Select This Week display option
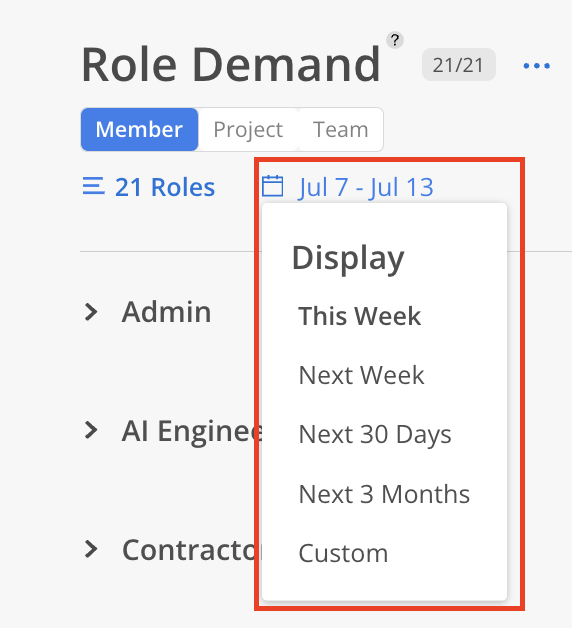This screenshot has height=628, width=572. (x=359, y=316)
